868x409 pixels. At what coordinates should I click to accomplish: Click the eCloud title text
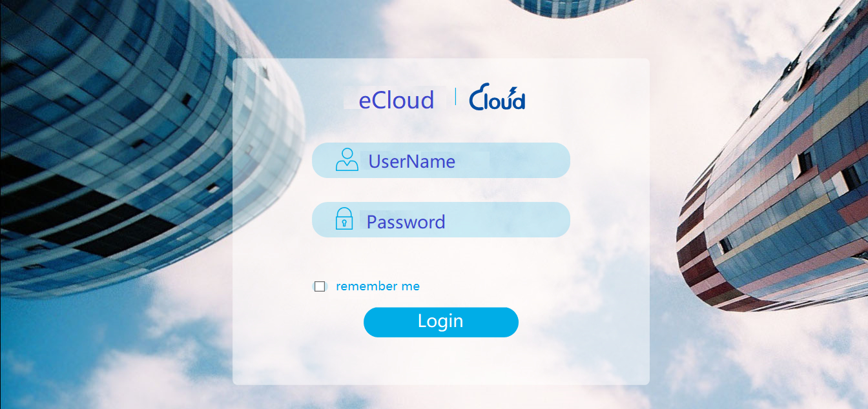click(396, 100)
